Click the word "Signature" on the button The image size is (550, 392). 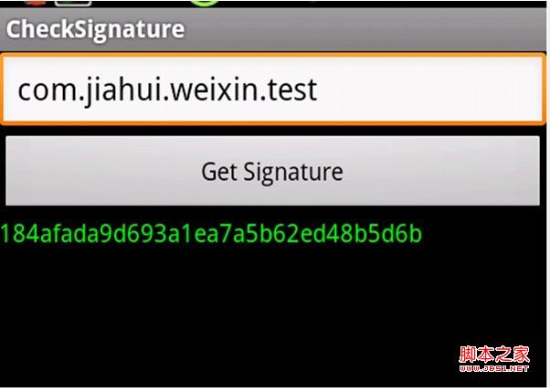(293, 173)
